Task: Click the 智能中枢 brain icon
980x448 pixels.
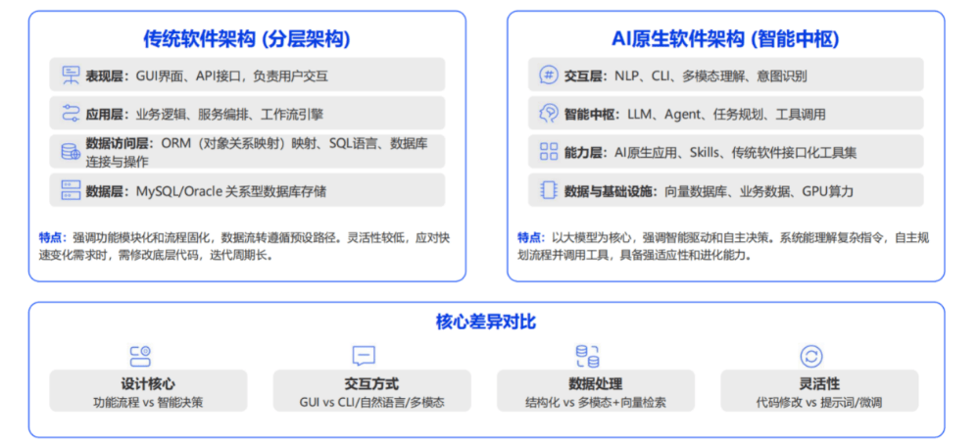Action: tap(548, 114)
